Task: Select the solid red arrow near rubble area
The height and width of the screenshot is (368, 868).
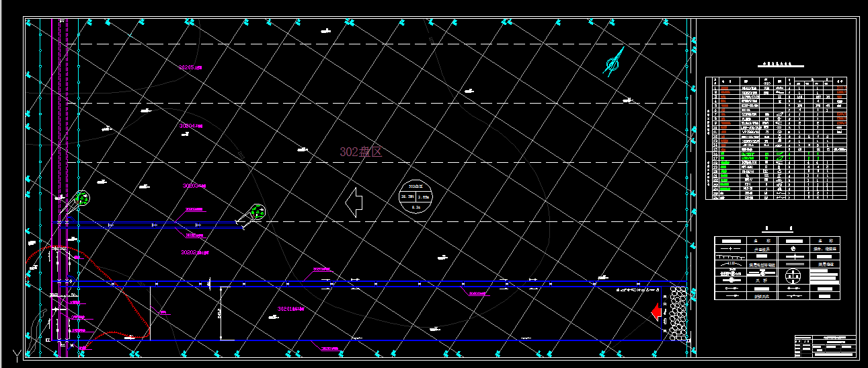Action: (x=656, y=311)
